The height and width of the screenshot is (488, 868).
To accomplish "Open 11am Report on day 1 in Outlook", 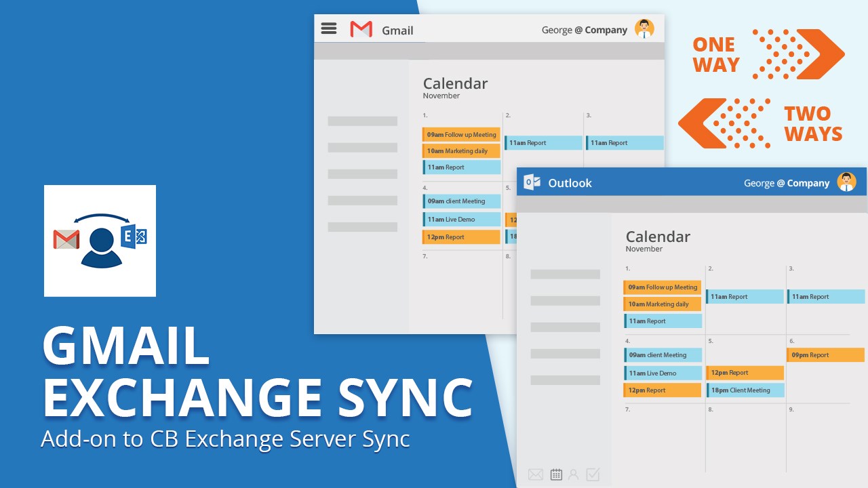I will click(x=663, y=321).
